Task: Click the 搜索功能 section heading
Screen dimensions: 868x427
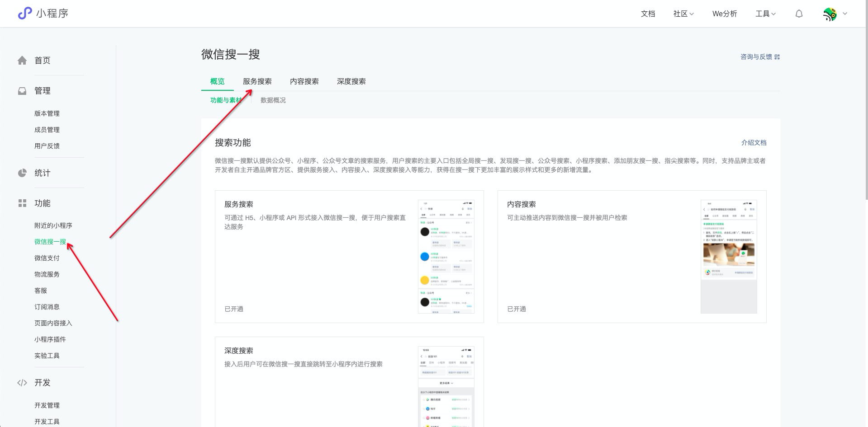Action: pyautogui.click(x=233, y=143)
